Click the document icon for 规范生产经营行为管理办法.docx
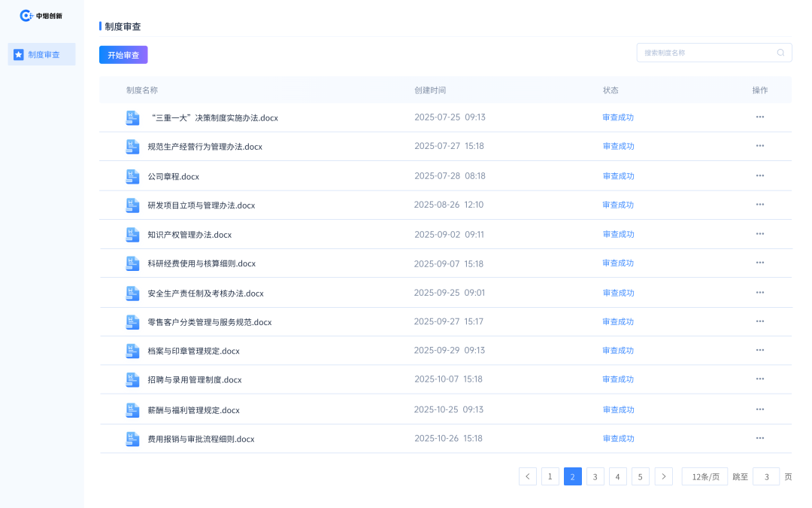The height and width of the screenshot is (508, 812). tap(132, 147)
